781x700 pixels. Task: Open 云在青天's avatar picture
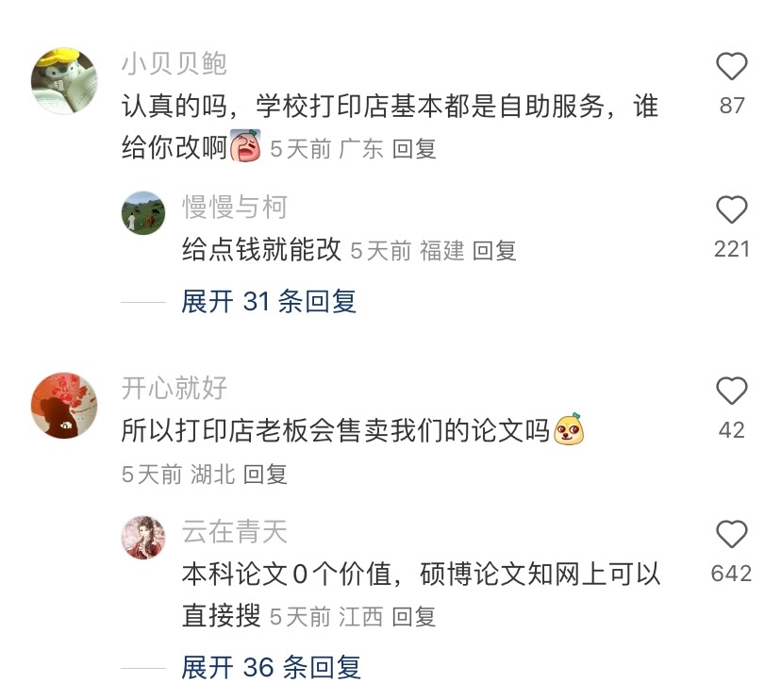(x=143, y=538)
